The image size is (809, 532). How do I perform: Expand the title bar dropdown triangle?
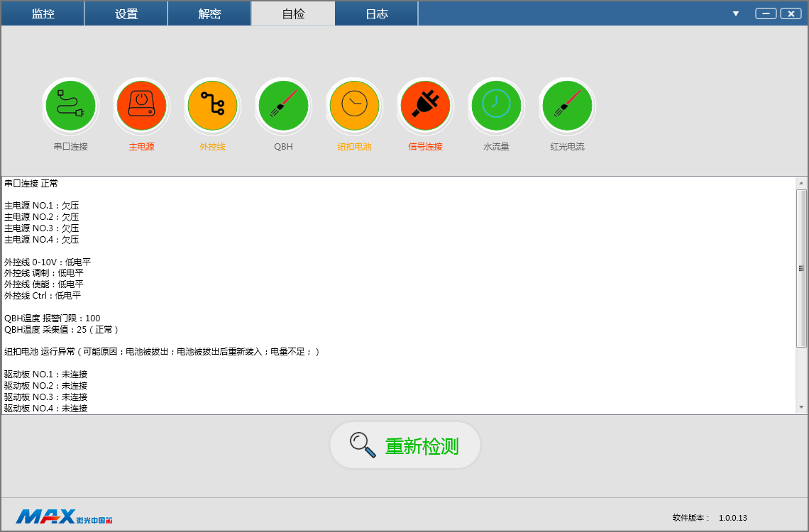point(736,13)
